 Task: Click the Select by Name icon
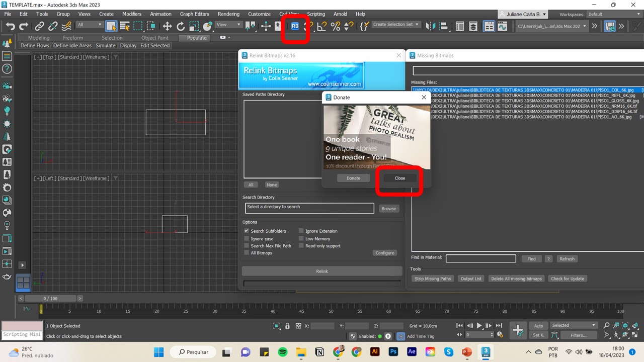point(126,26)
